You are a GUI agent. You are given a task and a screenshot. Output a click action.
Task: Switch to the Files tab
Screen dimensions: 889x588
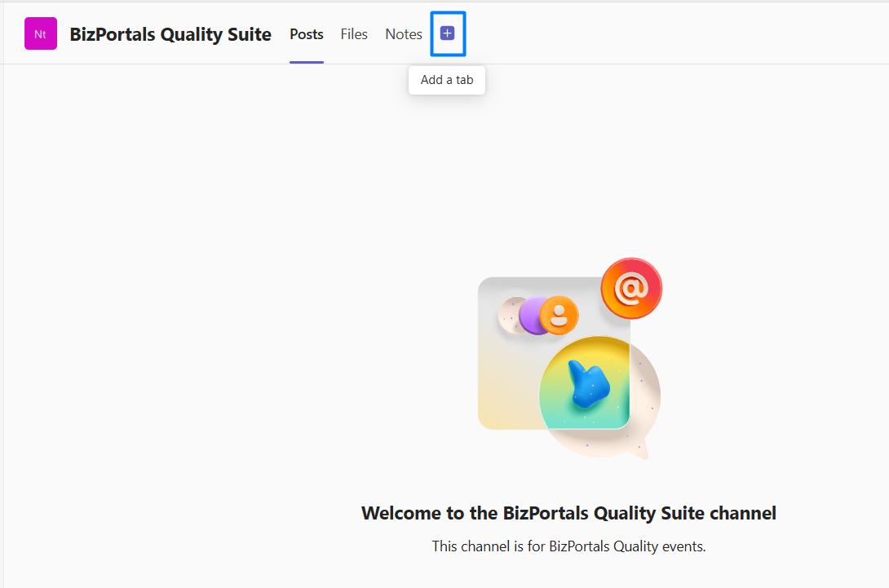coord(354,34)
